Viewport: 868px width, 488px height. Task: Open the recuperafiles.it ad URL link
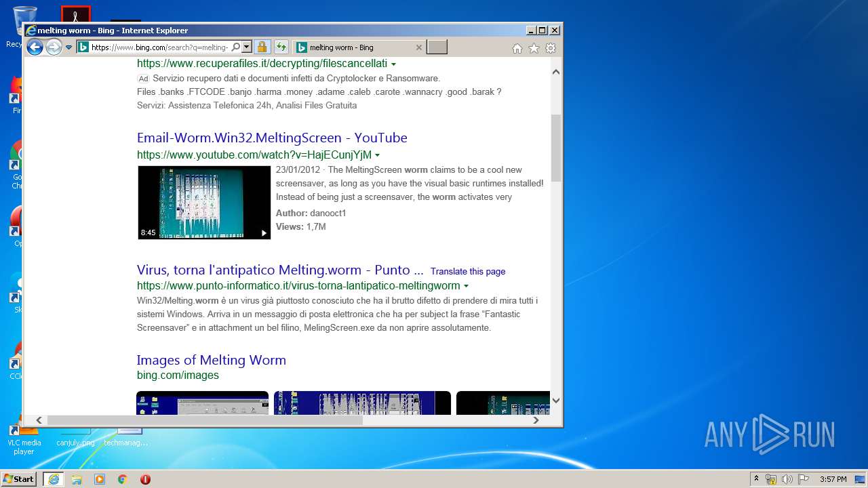262,64
